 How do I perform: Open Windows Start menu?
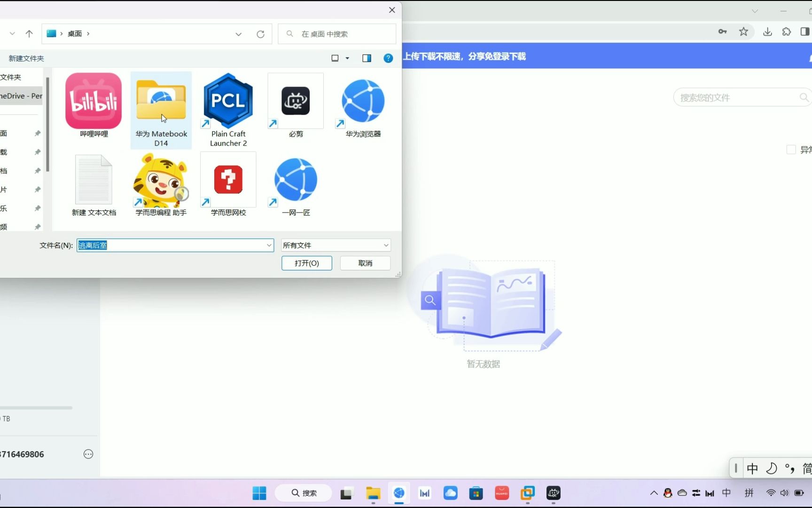pyautogui.click(x=259, y=493)
